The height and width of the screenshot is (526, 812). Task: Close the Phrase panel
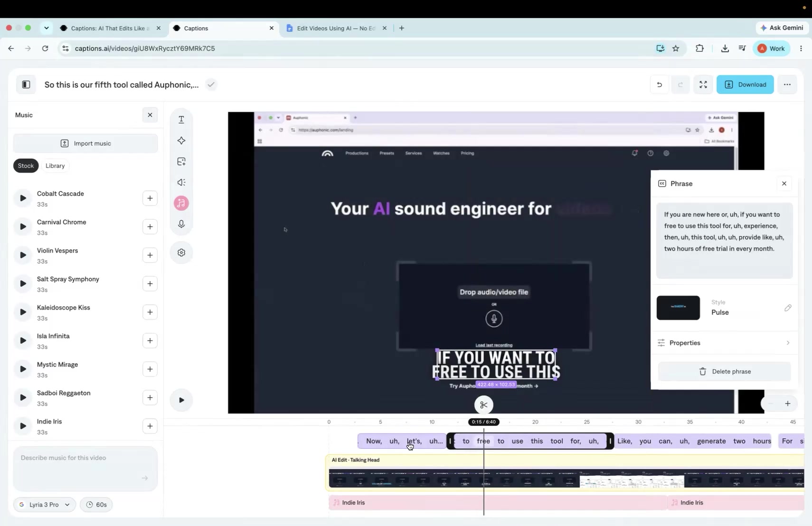click(x=784, y=183)
